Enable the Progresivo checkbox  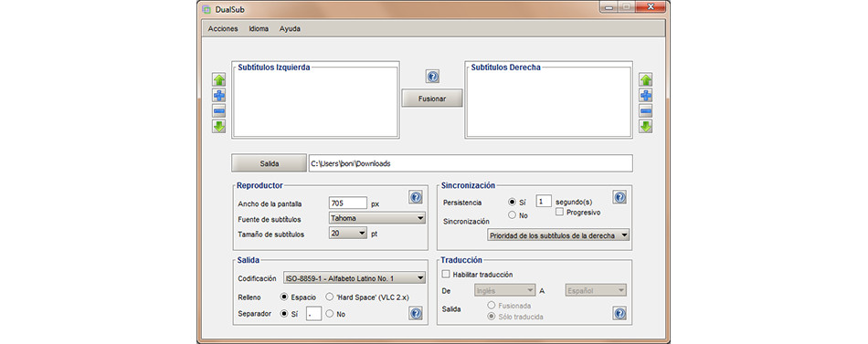(560, 212)
